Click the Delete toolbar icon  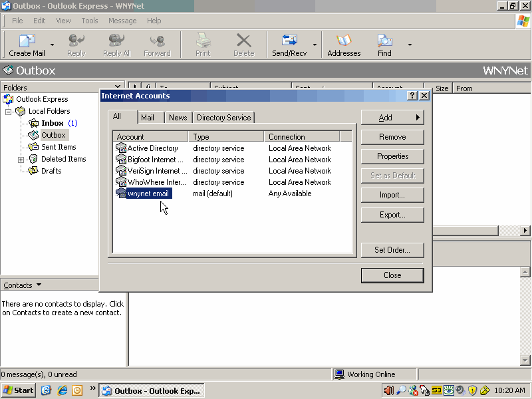pos(243,41)
